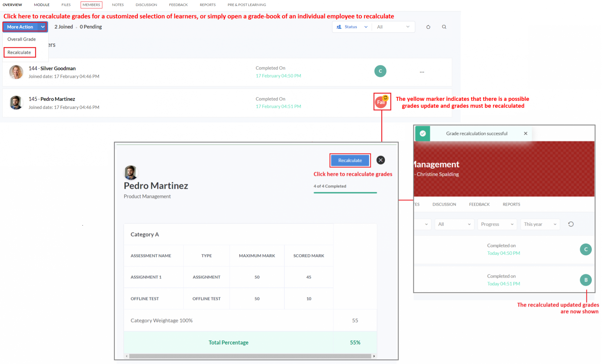This screenshot has height=364, width=602.
Task: Click Silver Goodman's grade C badge
Action: 380,71
